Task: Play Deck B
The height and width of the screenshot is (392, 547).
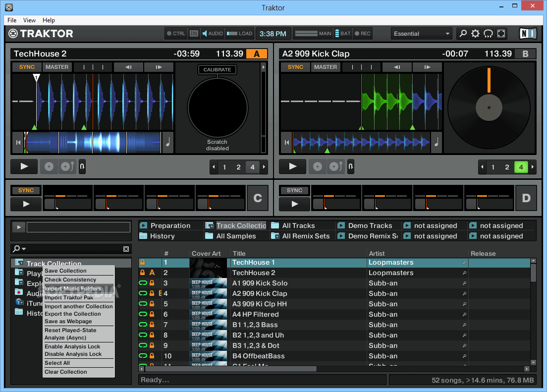Action: [x=293, y=167]
